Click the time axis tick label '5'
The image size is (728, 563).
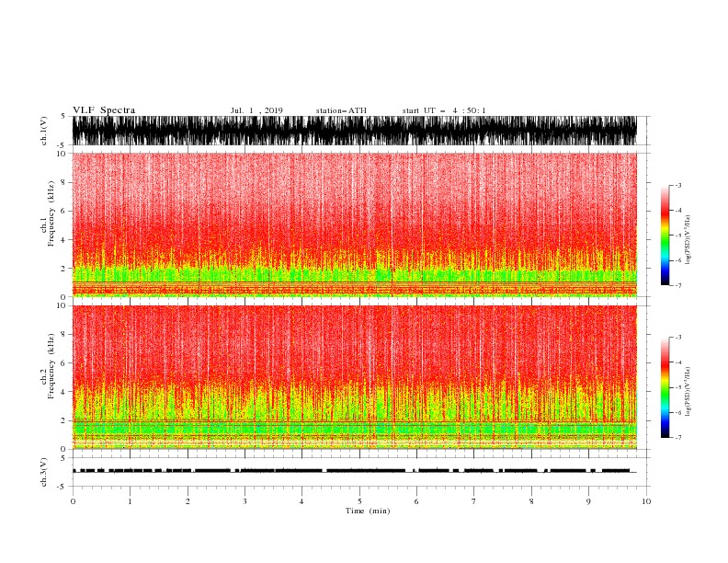359,501
